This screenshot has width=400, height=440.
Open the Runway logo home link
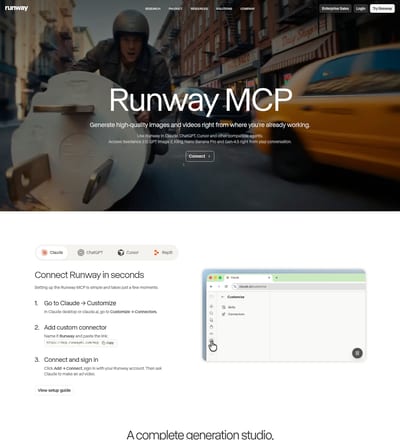click(16, 8)
